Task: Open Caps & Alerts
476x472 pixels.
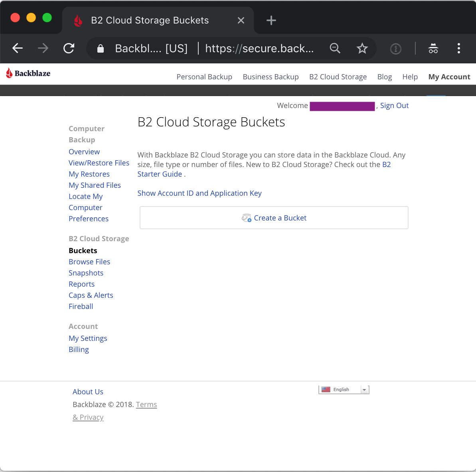Action: tap(91, 295)
